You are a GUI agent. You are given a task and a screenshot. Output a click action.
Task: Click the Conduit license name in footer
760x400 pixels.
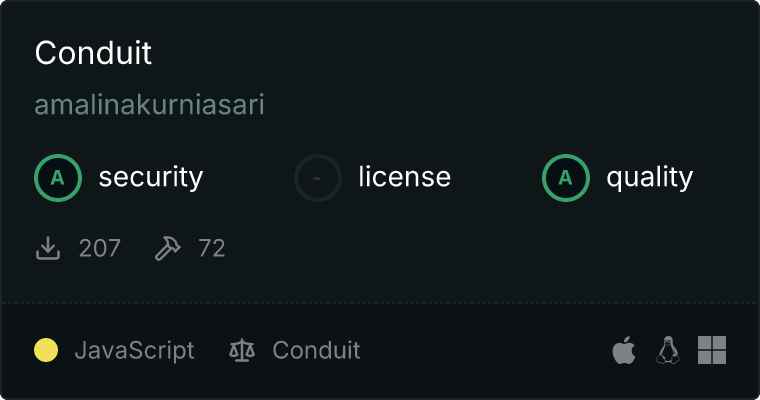pyautogui.click(x=316, y=351)
